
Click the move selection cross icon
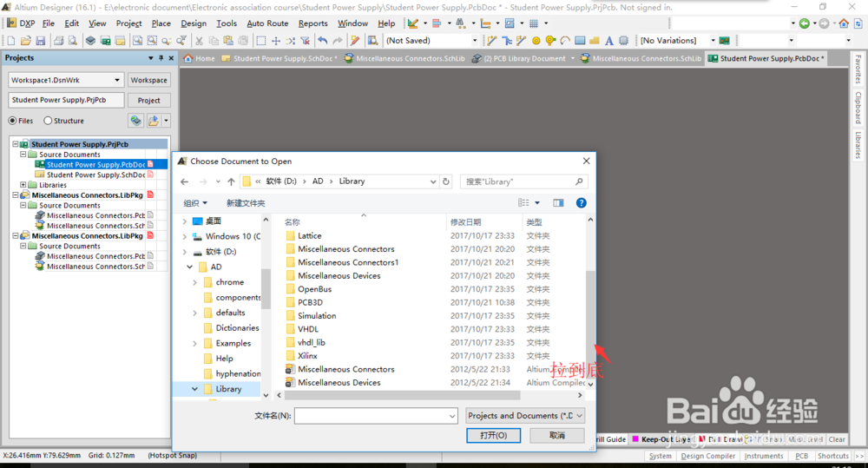click(x=276, y=41)
